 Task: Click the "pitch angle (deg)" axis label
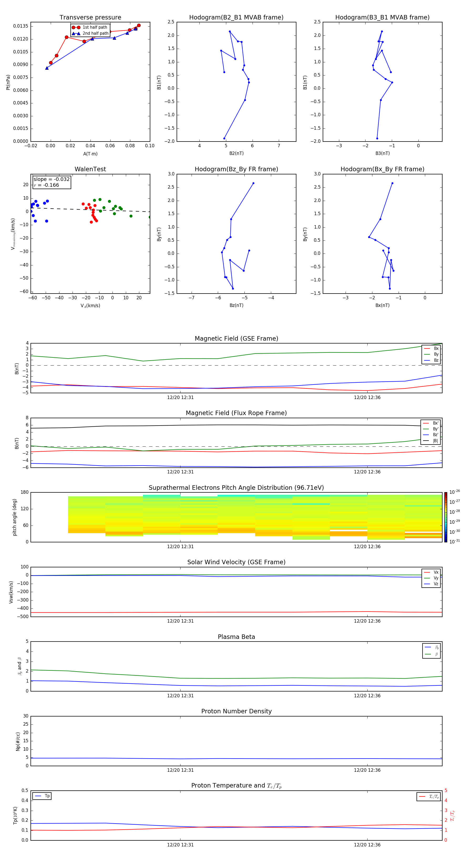point(14,517)
